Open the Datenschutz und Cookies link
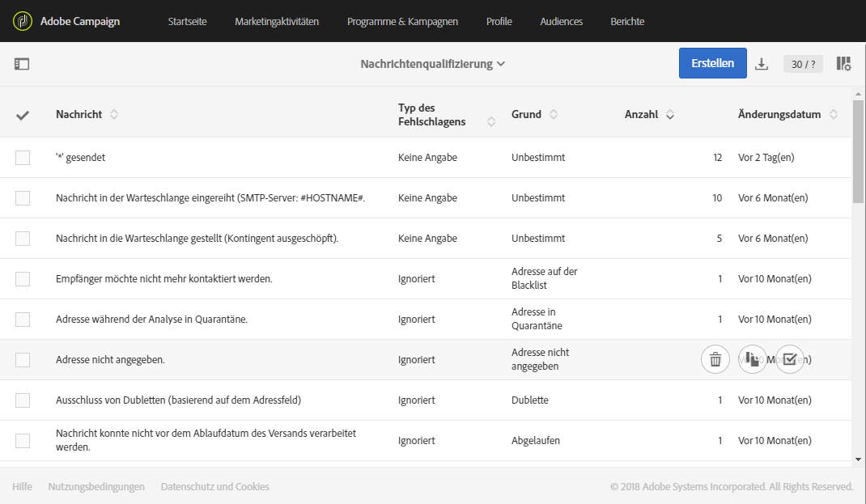Viewport: 866px width, 504px height. 214,486
